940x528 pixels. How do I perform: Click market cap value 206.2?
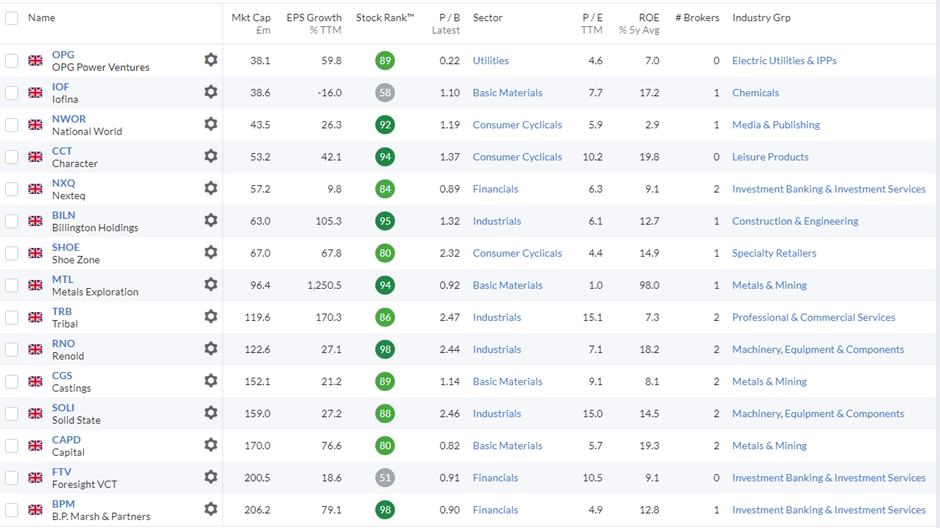[257, 510]
